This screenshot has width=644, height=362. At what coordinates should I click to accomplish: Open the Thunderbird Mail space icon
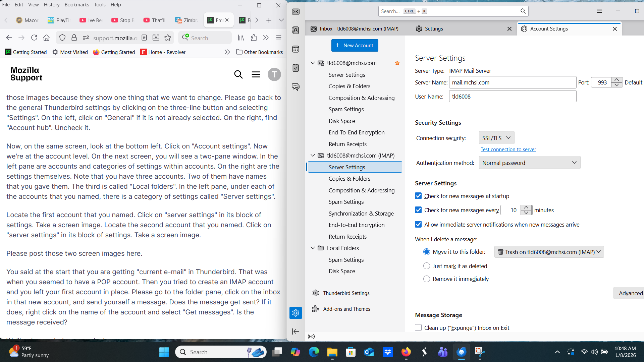click(296, 12)
